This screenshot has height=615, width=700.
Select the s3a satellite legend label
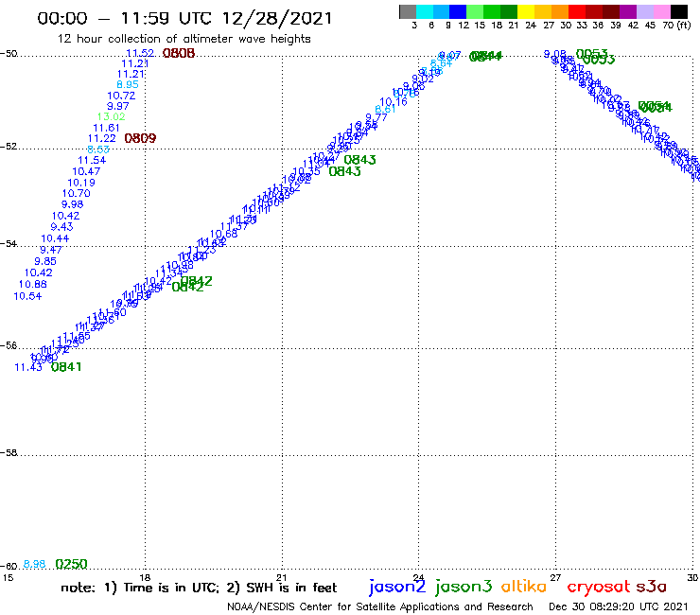(652, 587)
